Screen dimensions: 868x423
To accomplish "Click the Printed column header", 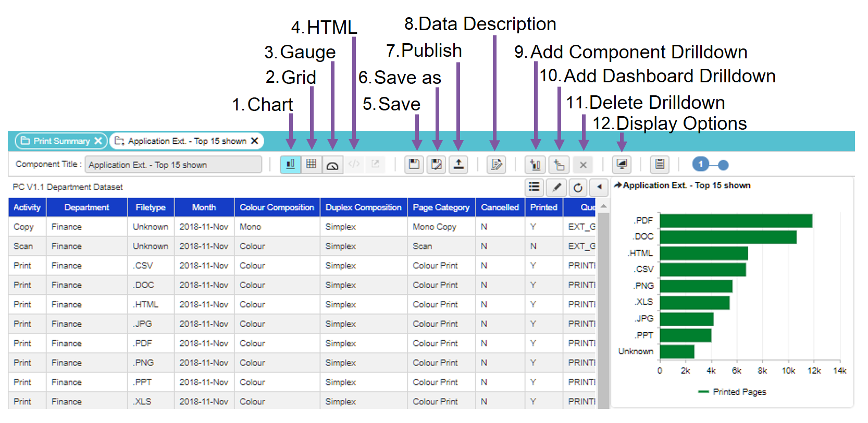I will [544, 207].
